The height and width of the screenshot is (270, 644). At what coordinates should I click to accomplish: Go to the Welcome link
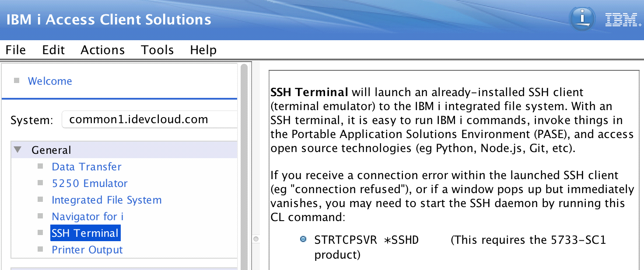tap(50, 81)
